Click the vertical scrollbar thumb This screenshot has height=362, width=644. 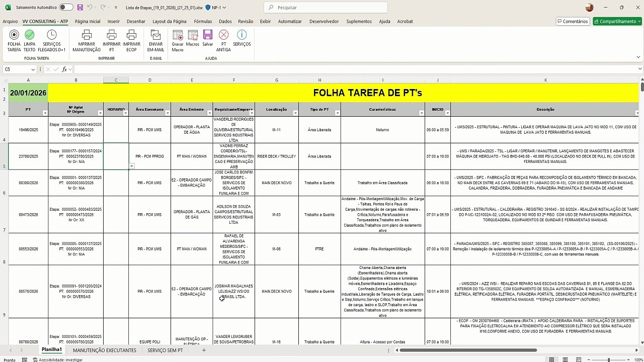point(642,86)
